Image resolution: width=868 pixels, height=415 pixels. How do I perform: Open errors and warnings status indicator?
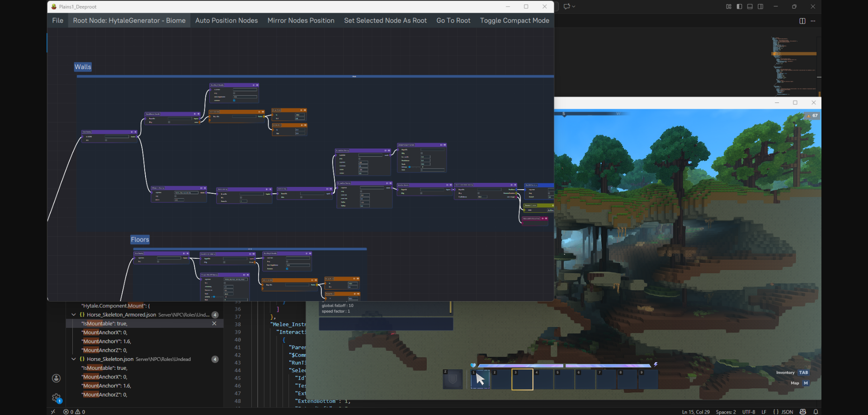point(74,412)
